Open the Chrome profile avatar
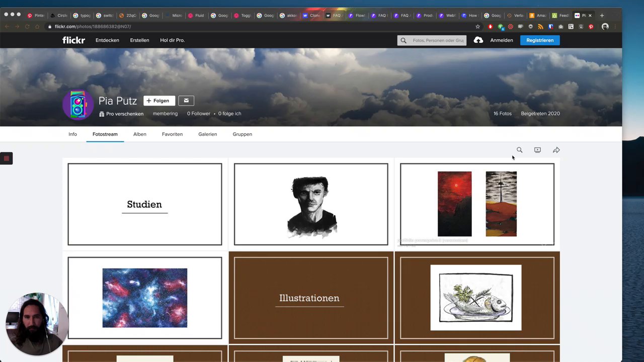Image resolution: width=644 pixels, height=362 pixels. click(x=605, y=27)
